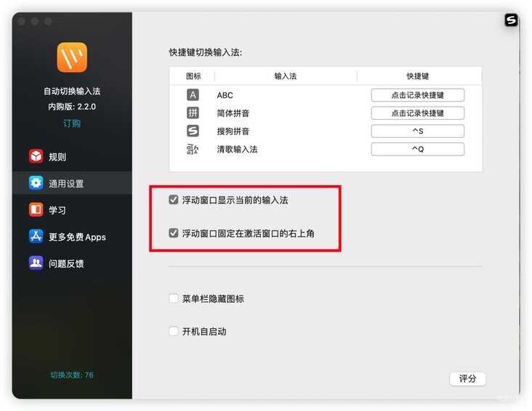Select the 搜狗拼音 row name
The image size is (532, 411).
pyautogui.click(x=233, y=131)
